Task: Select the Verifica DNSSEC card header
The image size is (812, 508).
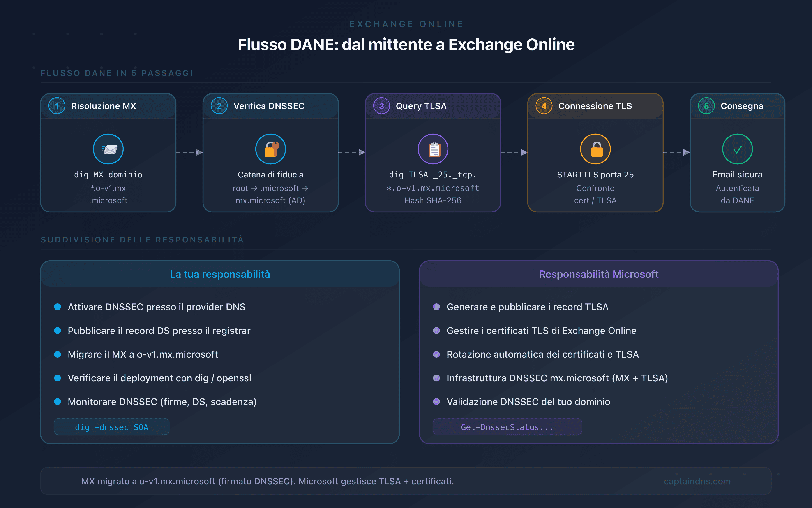Action: 271,106
